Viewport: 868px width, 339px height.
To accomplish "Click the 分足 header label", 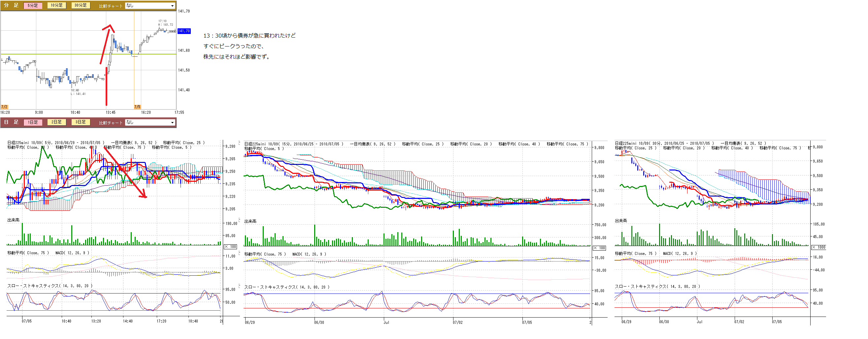I will pos(11,5).
